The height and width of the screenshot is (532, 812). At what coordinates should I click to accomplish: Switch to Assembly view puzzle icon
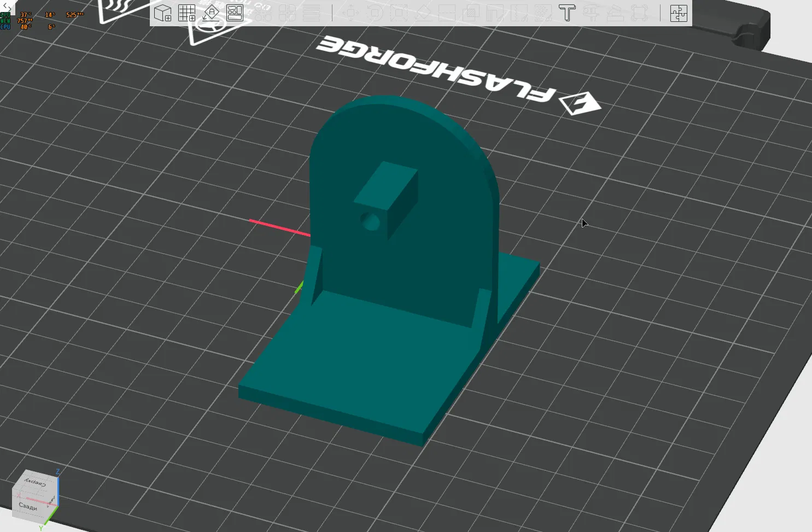tap(679, 13)
